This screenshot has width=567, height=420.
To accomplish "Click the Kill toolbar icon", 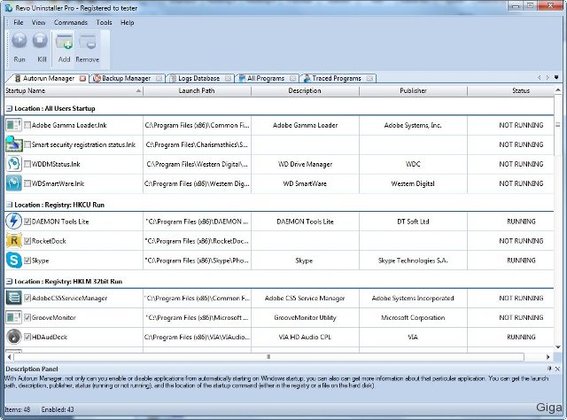I will coord(40,41).
